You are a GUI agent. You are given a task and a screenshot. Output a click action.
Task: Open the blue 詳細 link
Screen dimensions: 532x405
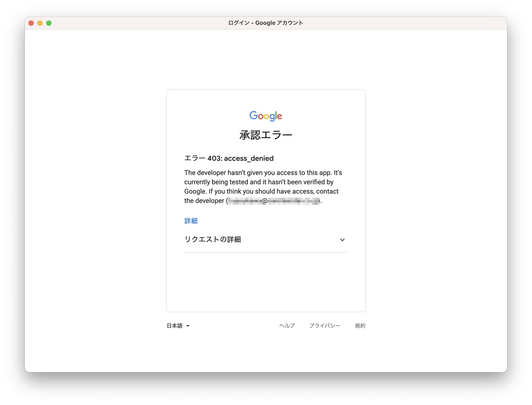coord(191,221)
